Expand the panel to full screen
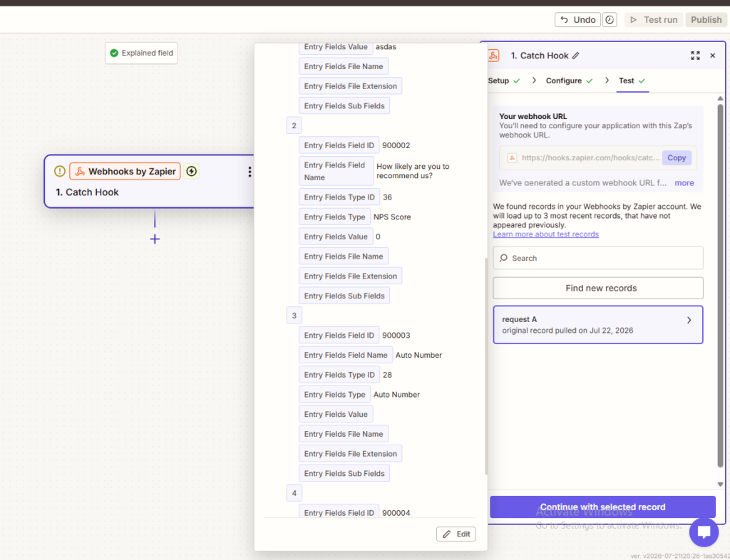Screen dimensions: 730x560 click(x=695, y=56)
